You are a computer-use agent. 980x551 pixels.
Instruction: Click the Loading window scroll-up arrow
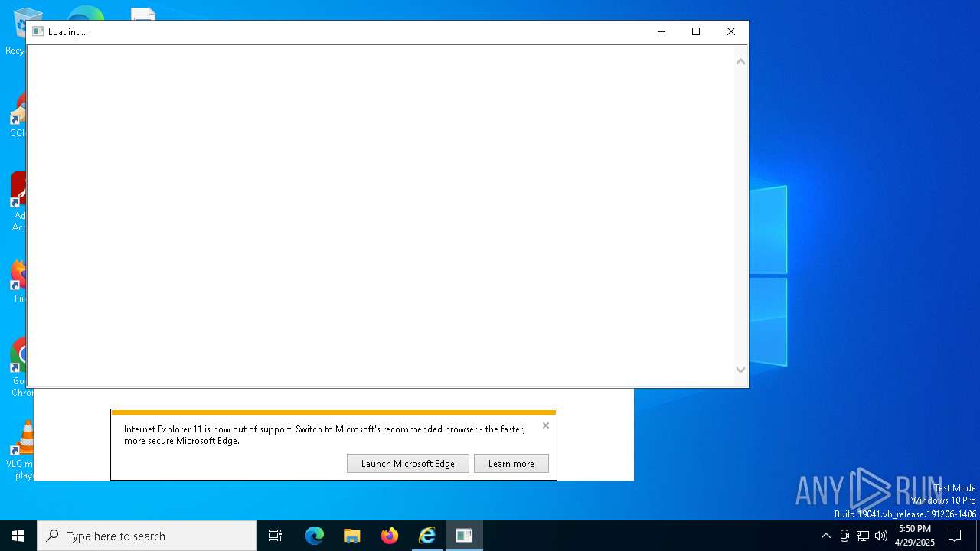[x=740, y=62]
